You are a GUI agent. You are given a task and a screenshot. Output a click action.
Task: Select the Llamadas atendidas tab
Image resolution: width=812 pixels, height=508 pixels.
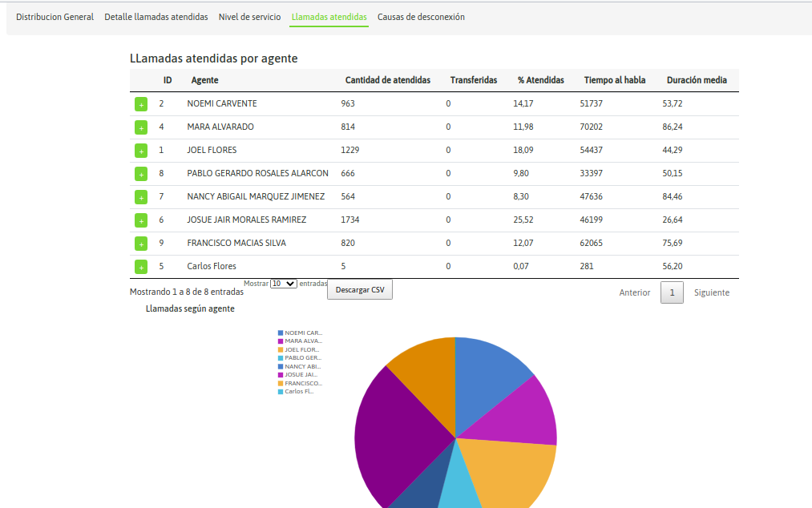[x=329, y=17]
